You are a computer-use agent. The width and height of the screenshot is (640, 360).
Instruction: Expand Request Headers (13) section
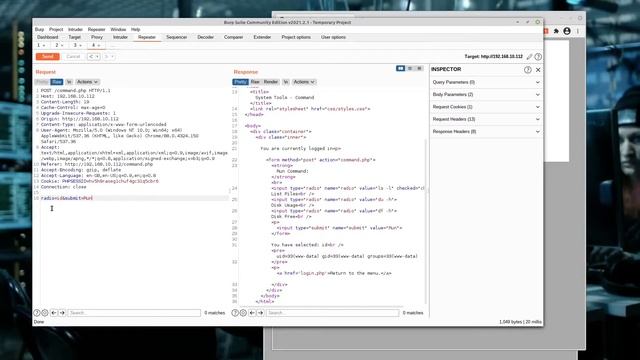tap(486, 119)
